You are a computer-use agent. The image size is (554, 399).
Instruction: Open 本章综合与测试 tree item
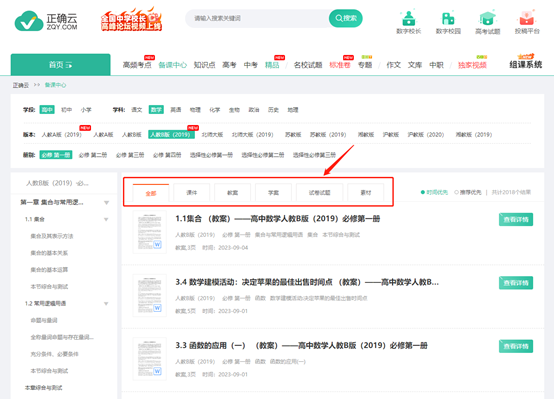coord(43,388)
